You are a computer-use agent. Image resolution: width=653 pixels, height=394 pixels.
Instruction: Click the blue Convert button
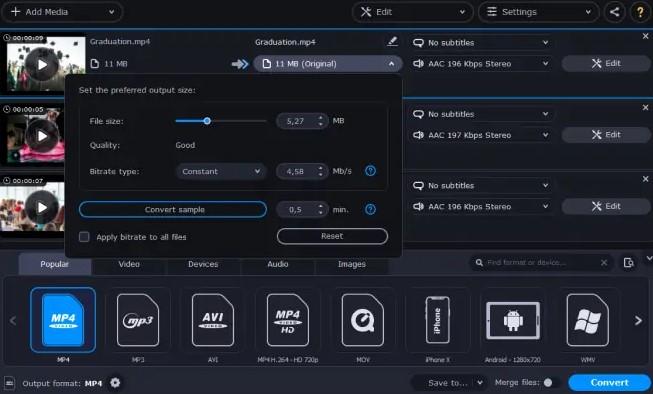click(x=609, y=382)
